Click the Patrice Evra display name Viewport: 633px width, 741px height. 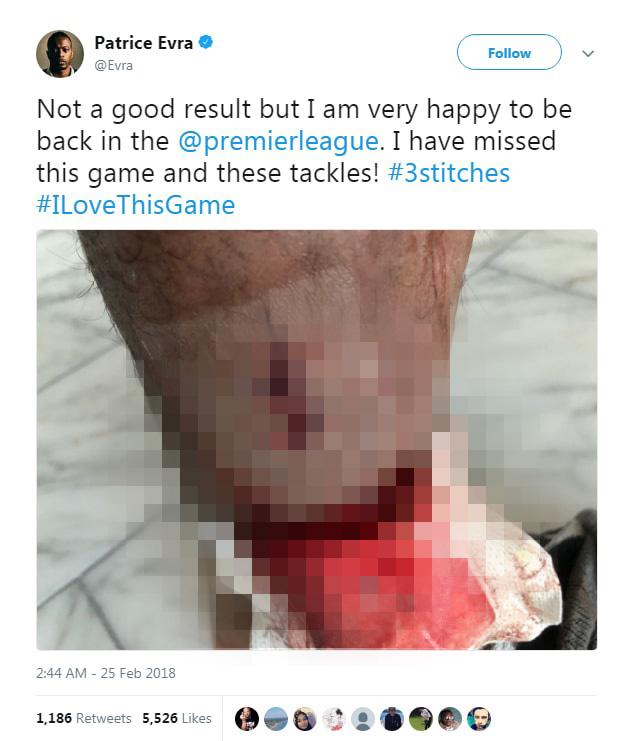coord(144,43)
